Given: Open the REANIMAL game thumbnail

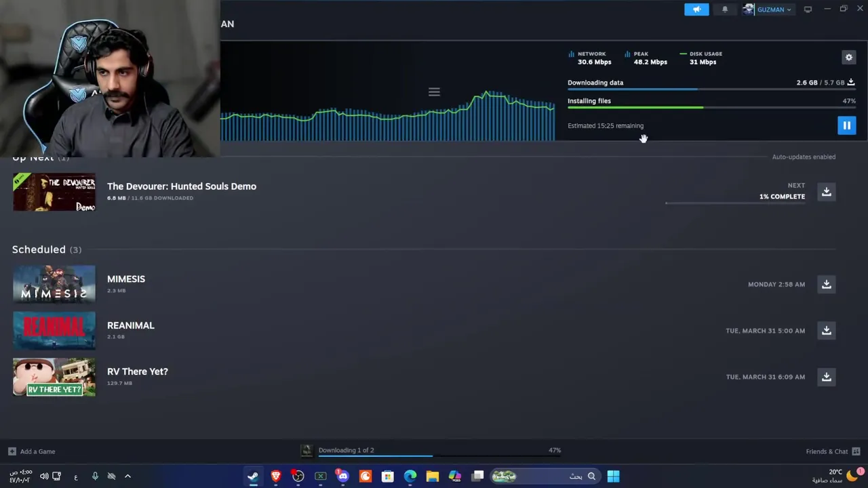Looking at the screenshot, I should pos(54,330).
